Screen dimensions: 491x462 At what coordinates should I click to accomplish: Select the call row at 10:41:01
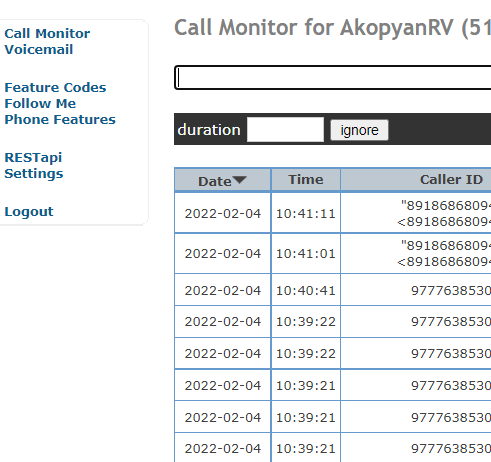333,254
